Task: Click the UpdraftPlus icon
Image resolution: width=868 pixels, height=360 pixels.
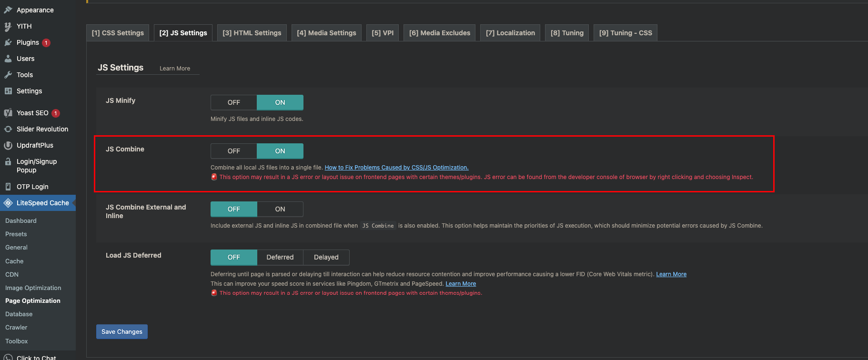Action: [x=8, y=145]
